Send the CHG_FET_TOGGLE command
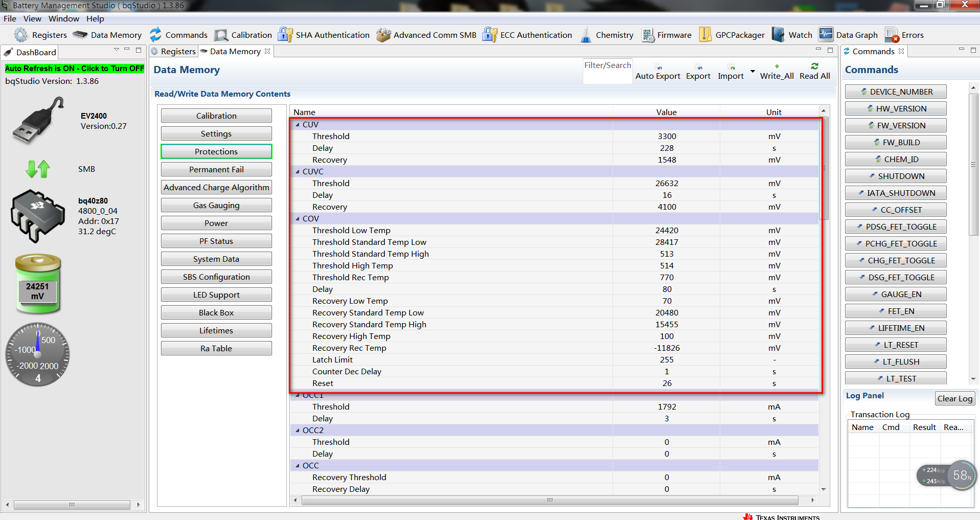This screenshot has height=520, width=980. point(896,261)
